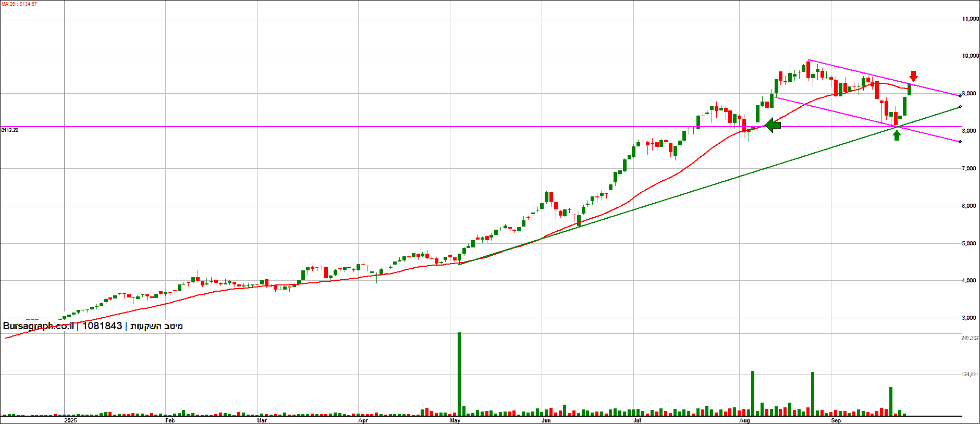Viewport: 980px width, 424px height.
Task: Select the "8112.28" horizontal line price label
Action: [x=10, y=130]
